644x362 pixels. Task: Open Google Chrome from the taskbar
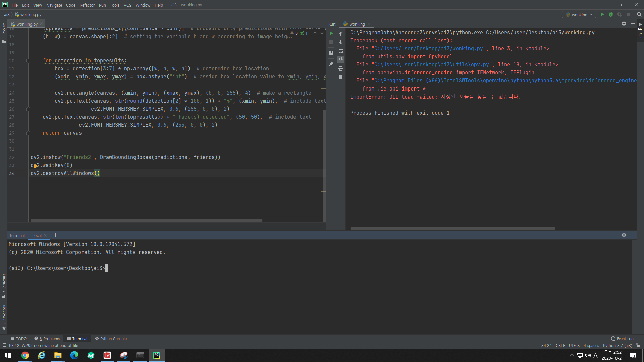tap(25, 355)
